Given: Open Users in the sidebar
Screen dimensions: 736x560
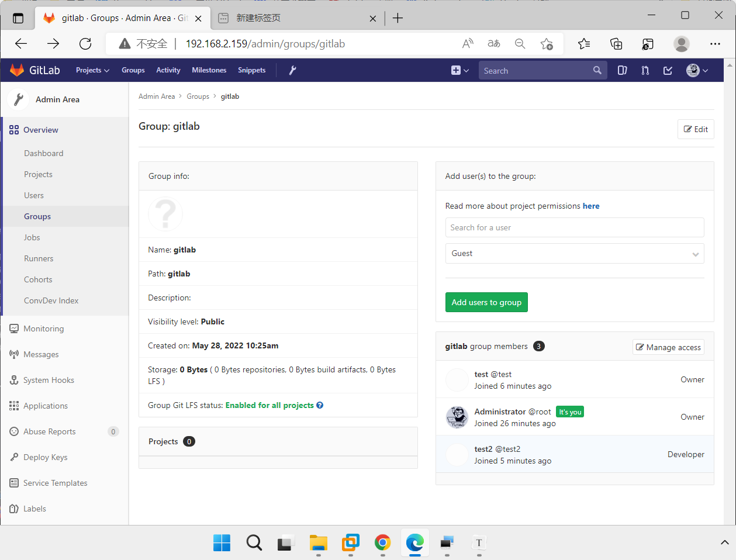Looking at the screenshot, I should pos(34,195).
